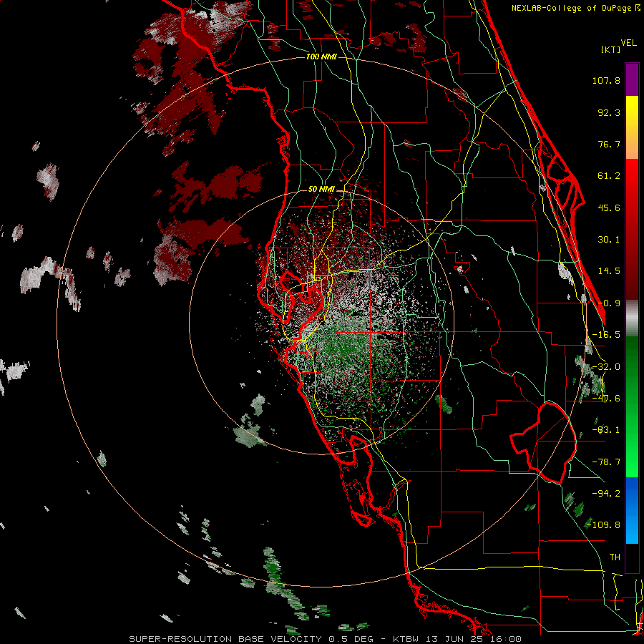Pick the blue segment of color bar
This screenshot has height=644, width=644.
(x=632, y=510)
